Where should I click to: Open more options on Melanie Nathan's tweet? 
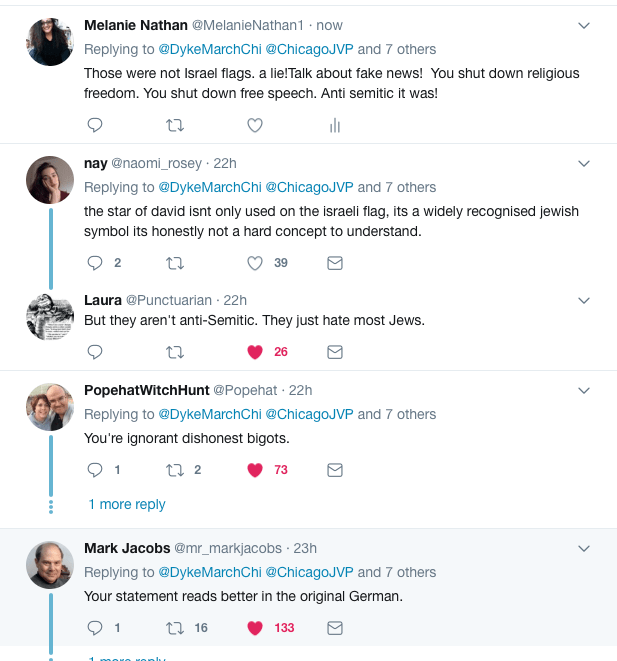[x=585, y=24]
